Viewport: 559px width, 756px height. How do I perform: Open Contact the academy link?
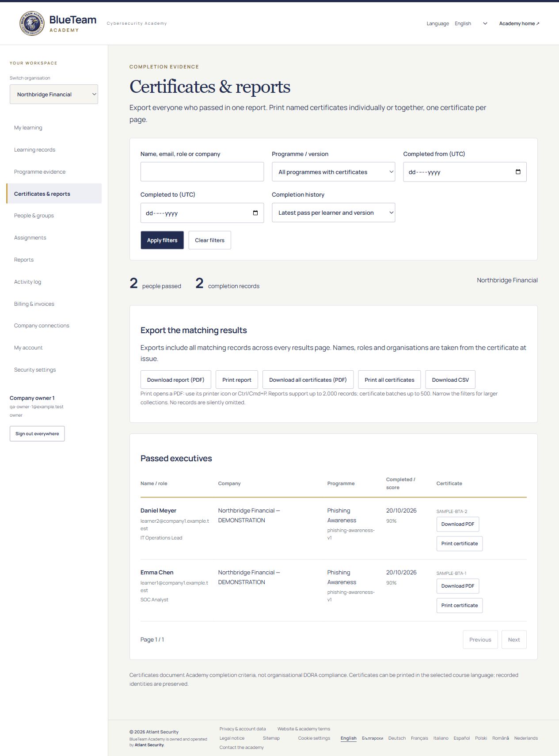tap(242, 747)
